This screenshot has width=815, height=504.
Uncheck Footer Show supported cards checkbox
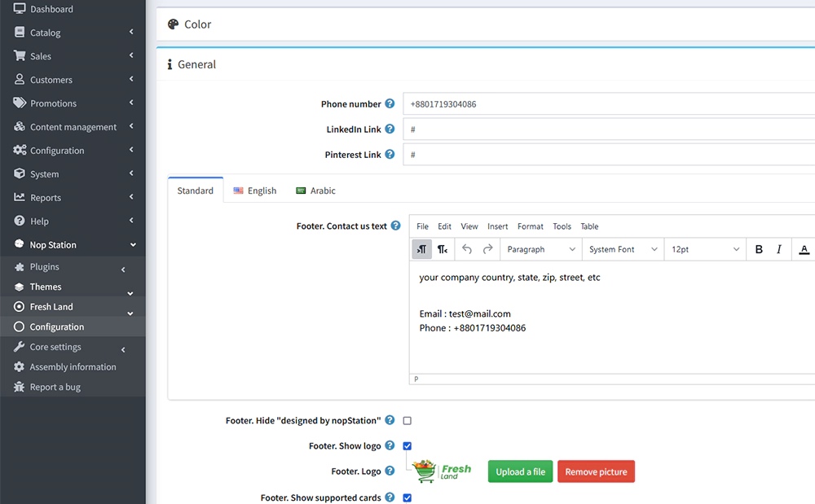pyautogui.click(x=407, y=497)
